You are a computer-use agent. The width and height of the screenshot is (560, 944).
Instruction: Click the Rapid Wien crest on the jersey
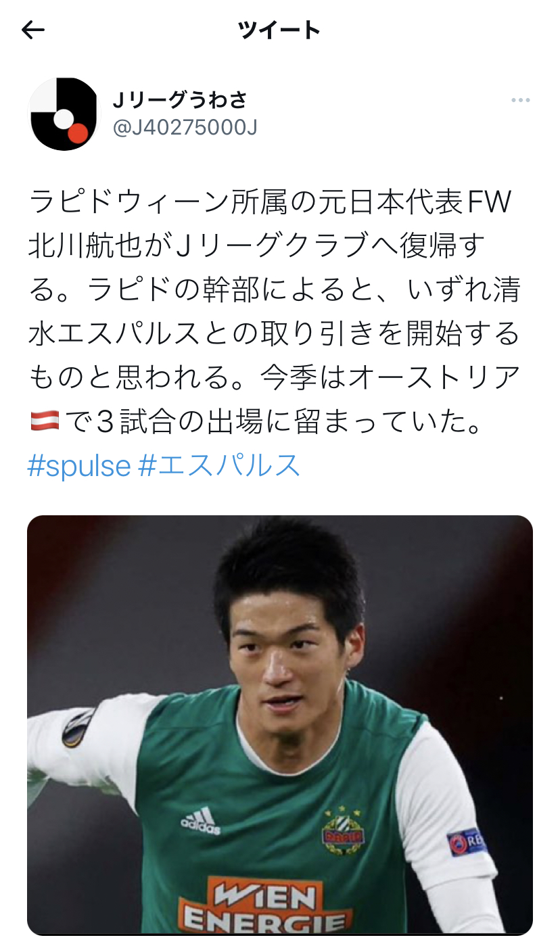point(341,830)
